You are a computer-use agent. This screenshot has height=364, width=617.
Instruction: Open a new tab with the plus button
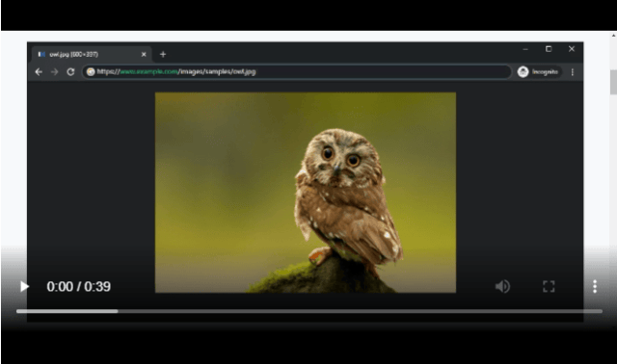point(163,54)
